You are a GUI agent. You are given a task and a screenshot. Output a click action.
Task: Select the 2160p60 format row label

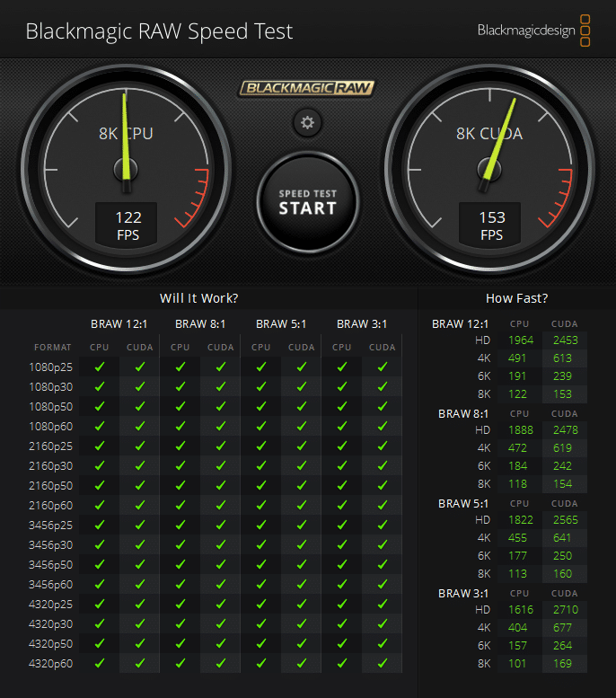pyautogui.click(x=51, y=505)
